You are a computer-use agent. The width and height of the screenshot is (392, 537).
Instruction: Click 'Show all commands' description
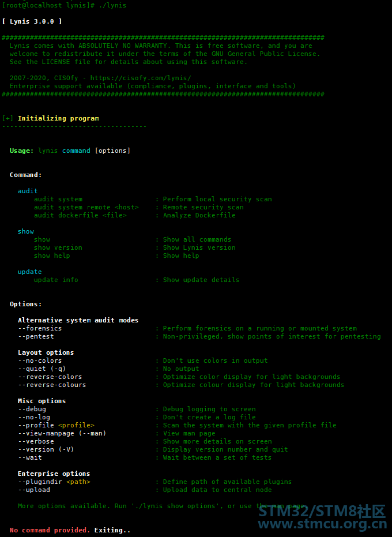pos(197,240)
